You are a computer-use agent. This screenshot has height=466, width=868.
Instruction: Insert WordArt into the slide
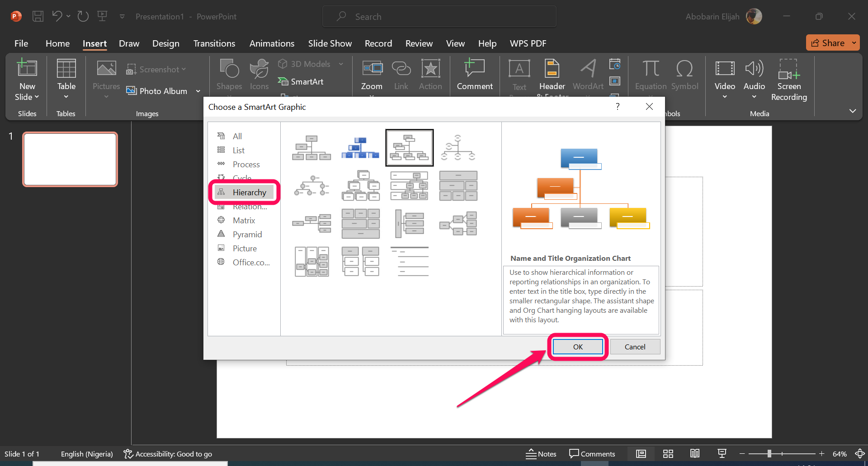coord(587,75)
